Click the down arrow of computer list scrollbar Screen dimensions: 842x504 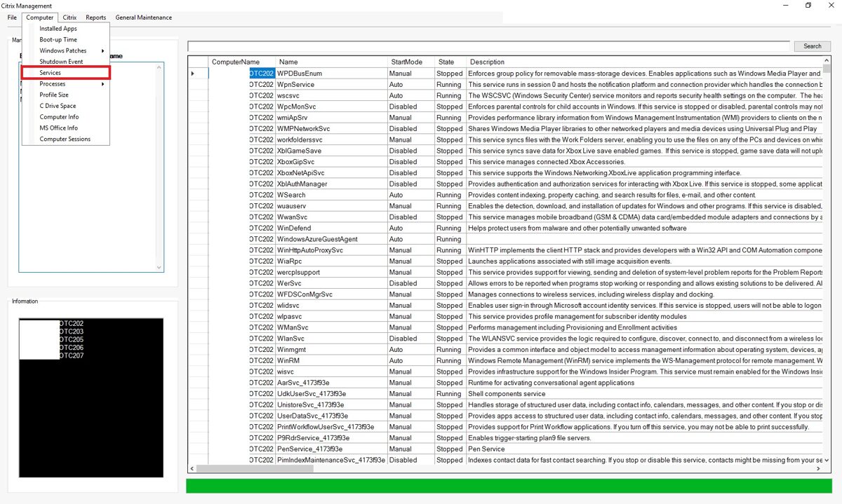[159, 267]
